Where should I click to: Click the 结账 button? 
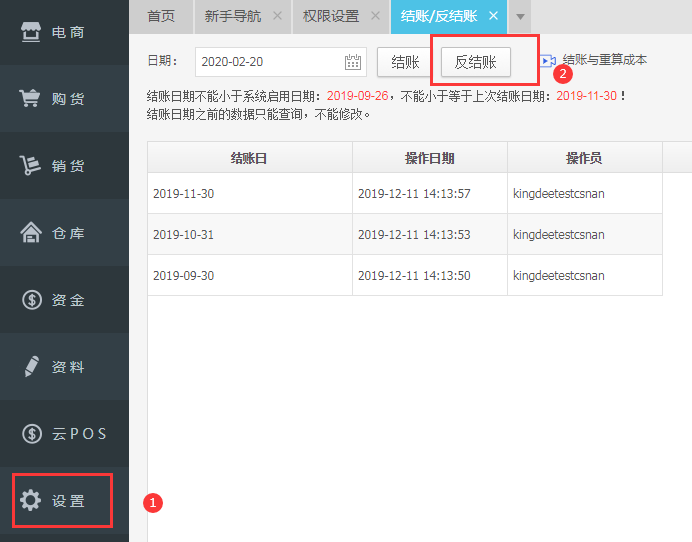405,62
